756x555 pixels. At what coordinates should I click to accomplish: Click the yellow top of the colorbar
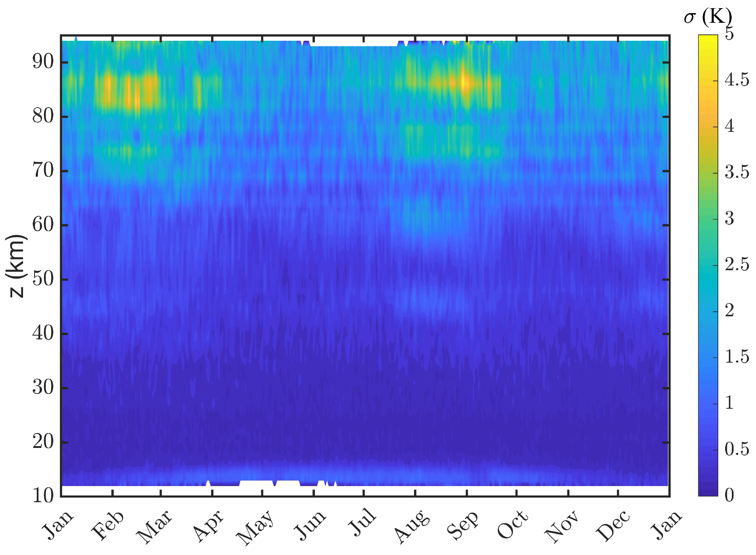click(708, 38)
